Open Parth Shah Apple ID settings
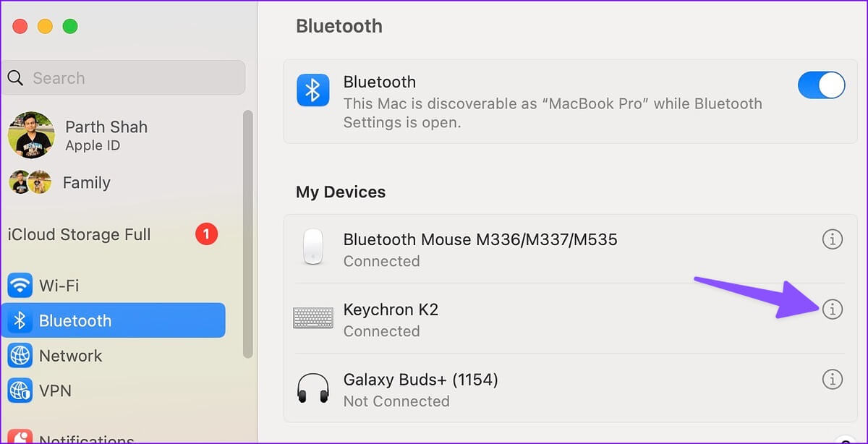This screenshot has width=868, height=444. coord(106,135)
